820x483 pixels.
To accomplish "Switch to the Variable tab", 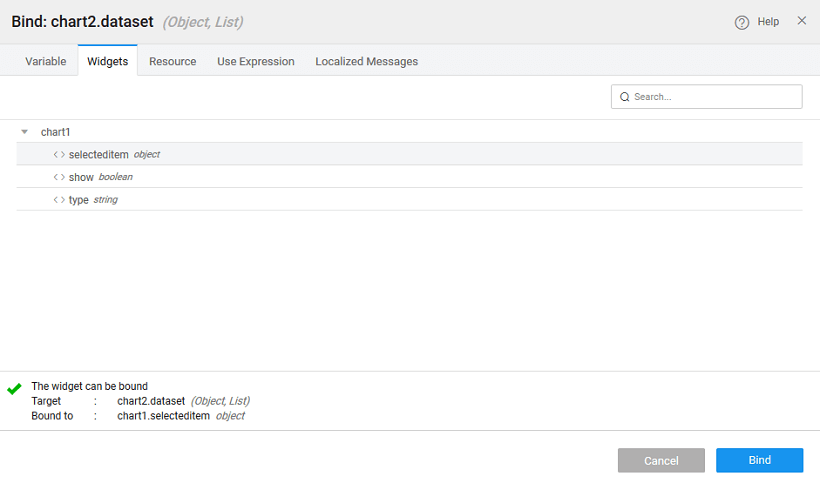I will coord(46,61).
